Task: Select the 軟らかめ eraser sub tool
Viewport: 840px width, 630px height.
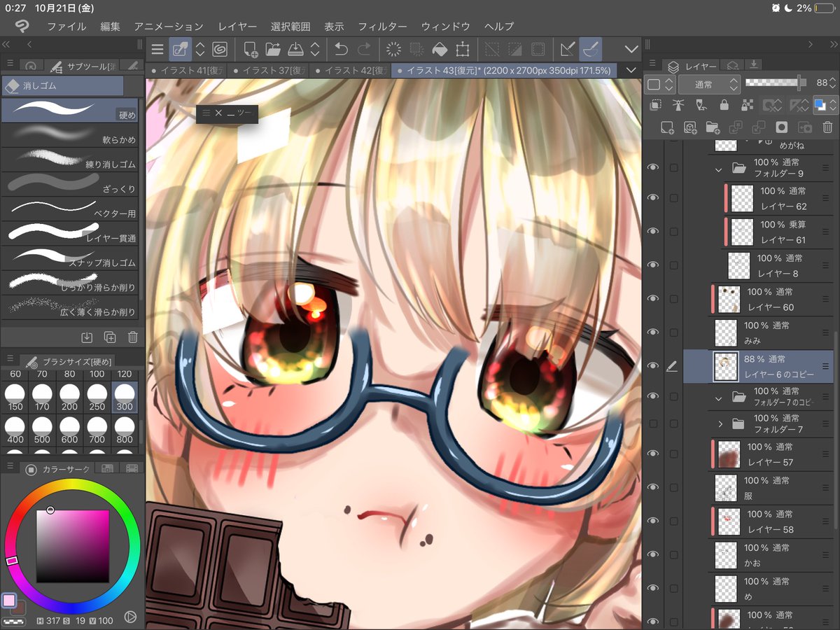Action: coord(70,136)
